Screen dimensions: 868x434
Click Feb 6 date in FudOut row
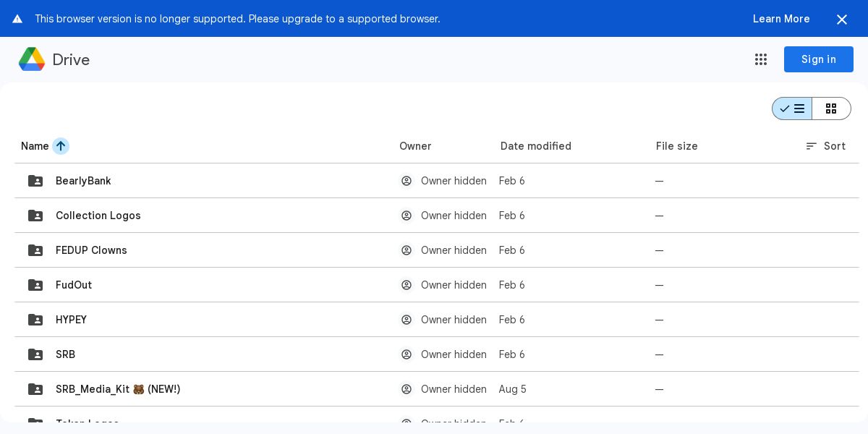[x=512, y=285]
